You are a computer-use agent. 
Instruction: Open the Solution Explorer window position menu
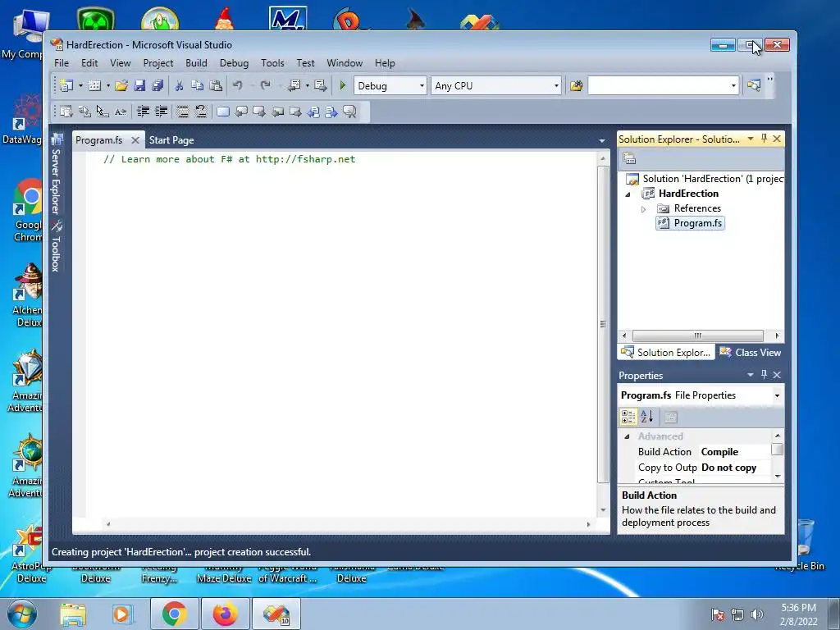coord(751,139)
